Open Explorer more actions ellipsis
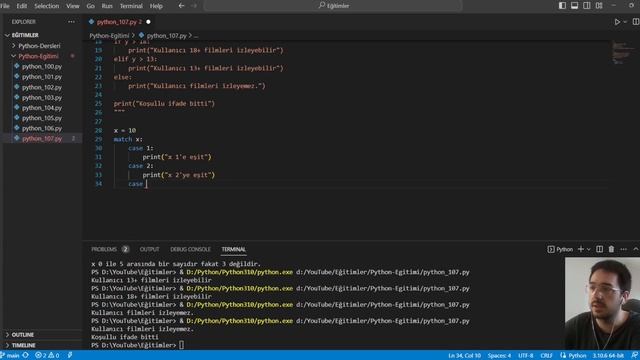Image resolution: width=640 pixels, height=360 pixels. (x=71, y=22)
